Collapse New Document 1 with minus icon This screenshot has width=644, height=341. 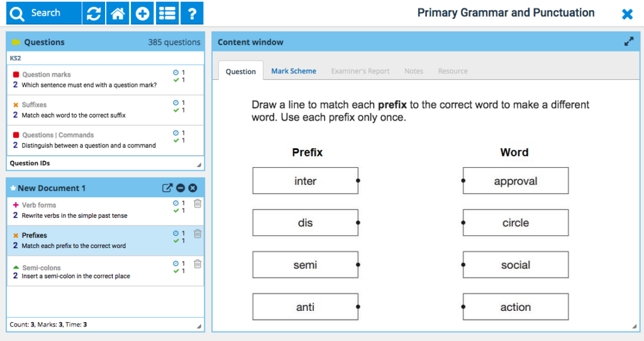180,188
